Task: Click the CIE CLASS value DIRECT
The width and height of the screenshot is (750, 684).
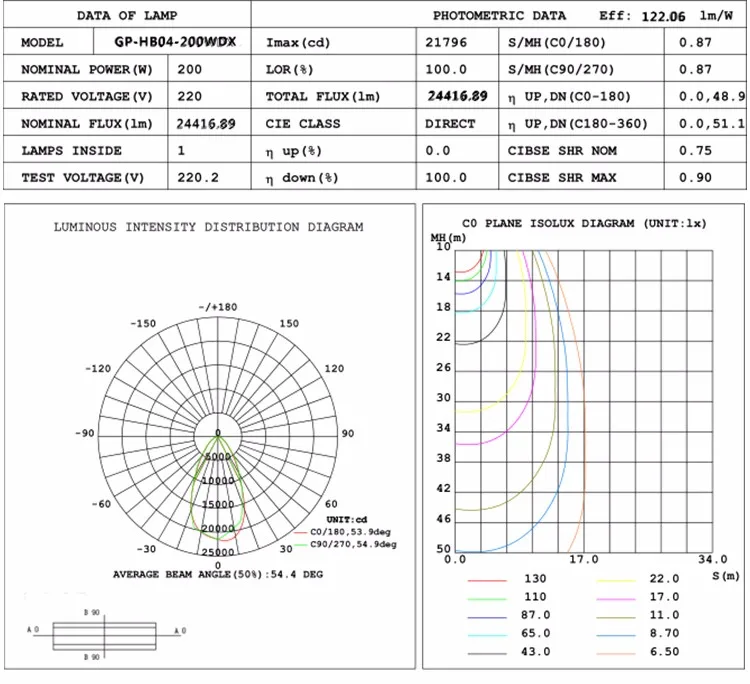Action: [450, 124]
